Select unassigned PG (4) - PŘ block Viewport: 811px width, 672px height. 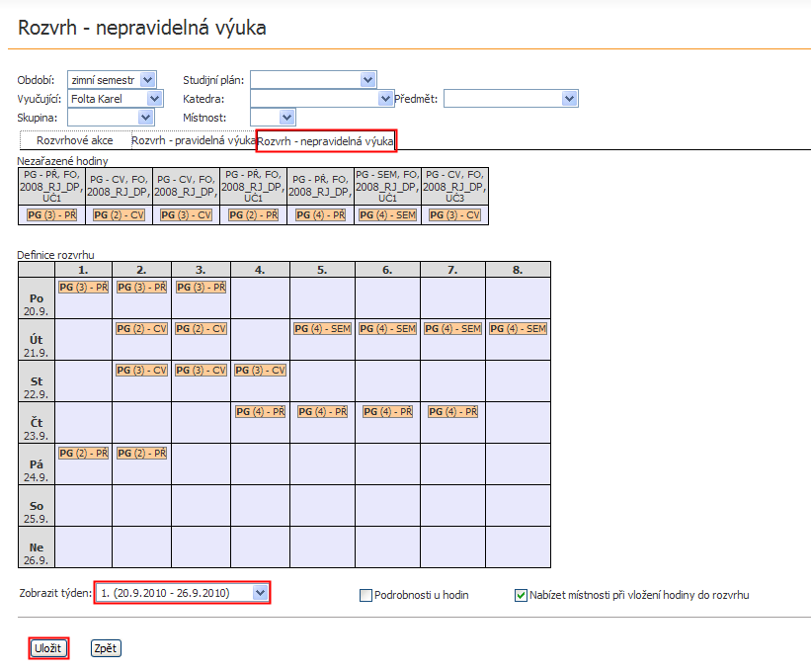click(321, 215)
